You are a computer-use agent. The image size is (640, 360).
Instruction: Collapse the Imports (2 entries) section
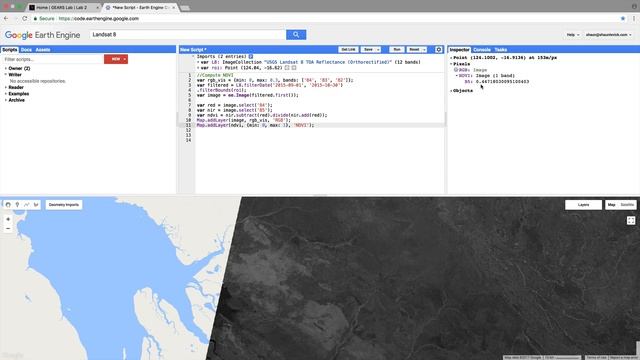(x=193, y=56)
